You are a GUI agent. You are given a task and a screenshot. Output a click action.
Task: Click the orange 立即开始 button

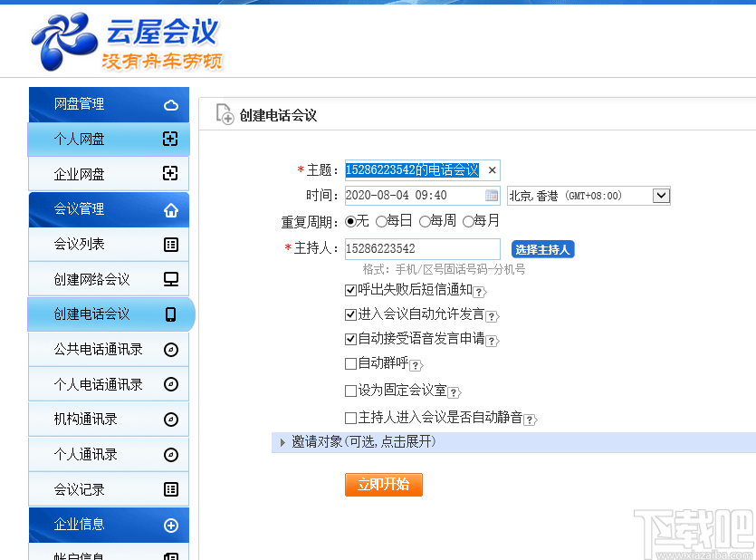coord(384,485)
